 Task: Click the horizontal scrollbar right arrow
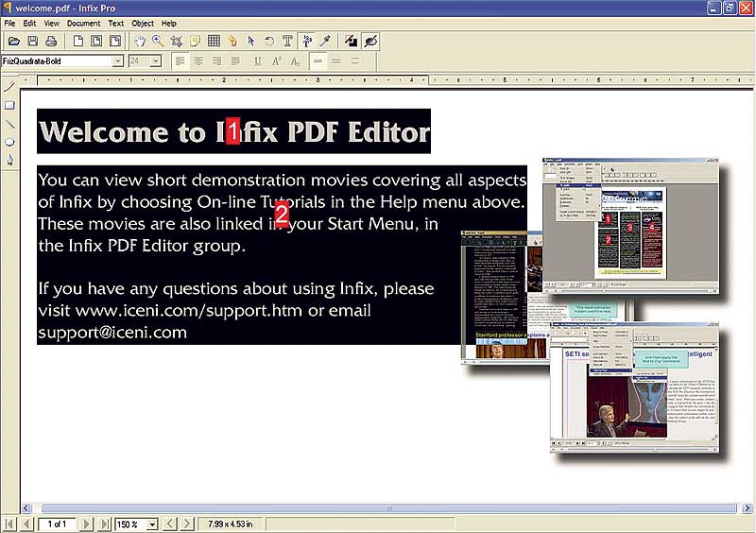pyautogui.click(x=747, y=508)
